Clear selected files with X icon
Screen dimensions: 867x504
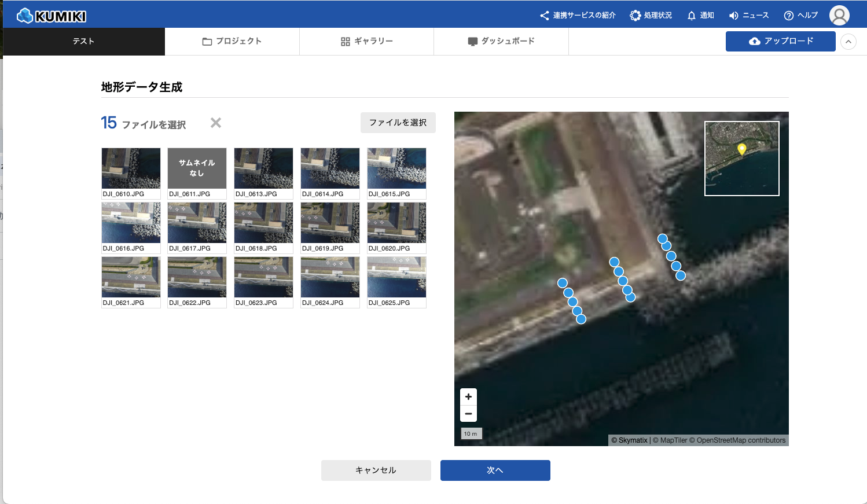pyautogui.click(x=216, y=123)
